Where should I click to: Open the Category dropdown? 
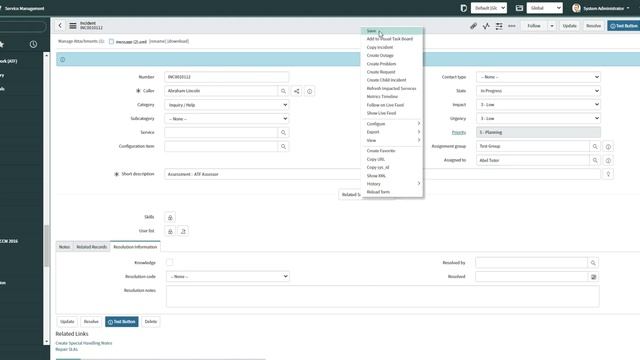pyautogui.click(x=227, y=105)
